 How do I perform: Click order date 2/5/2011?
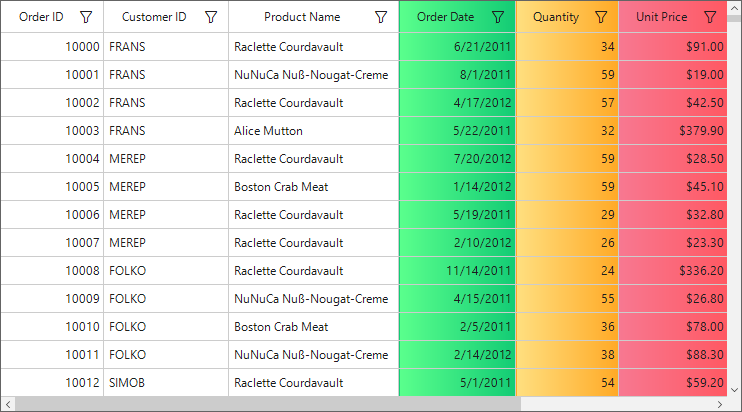[x=457, y=326]
